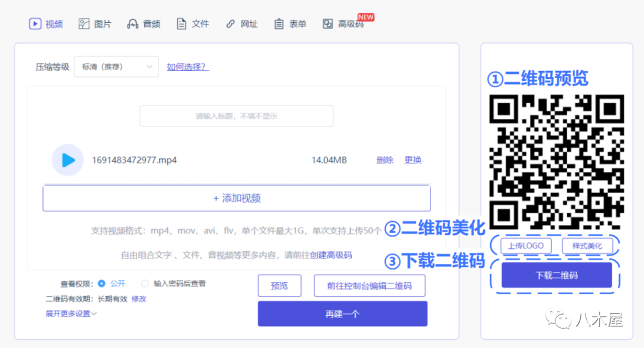This screenshot has width=644, height=348.
Task: Click the file tab document icon
Action: point(181,24)
